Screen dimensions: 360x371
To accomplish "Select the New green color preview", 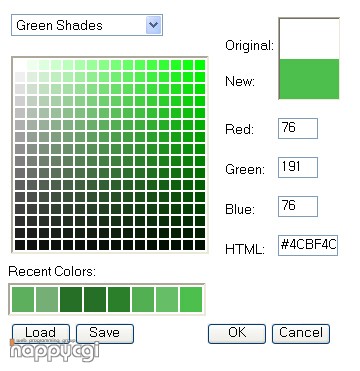I will click(x=309, y=79).
